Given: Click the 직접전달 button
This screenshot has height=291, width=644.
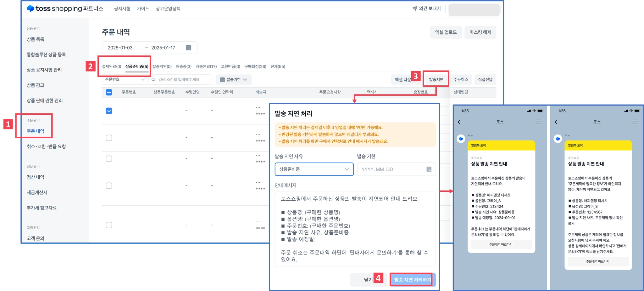Looking at the screenshot, I should [485, 80].
